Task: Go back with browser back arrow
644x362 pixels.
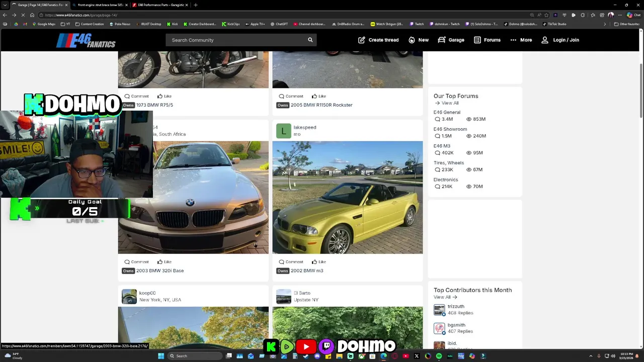Action: pyautogui.click(x=5, y=15)
